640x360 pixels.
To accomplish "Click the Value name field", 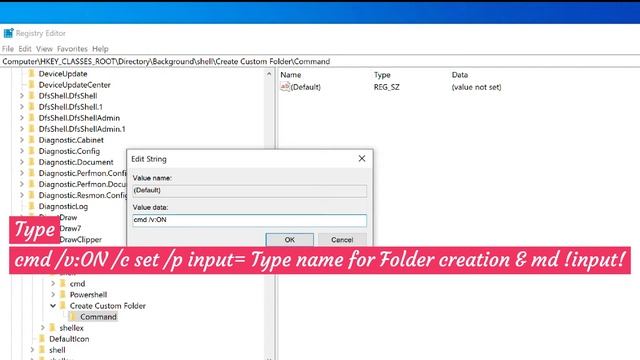I will (x=249, y=191).
